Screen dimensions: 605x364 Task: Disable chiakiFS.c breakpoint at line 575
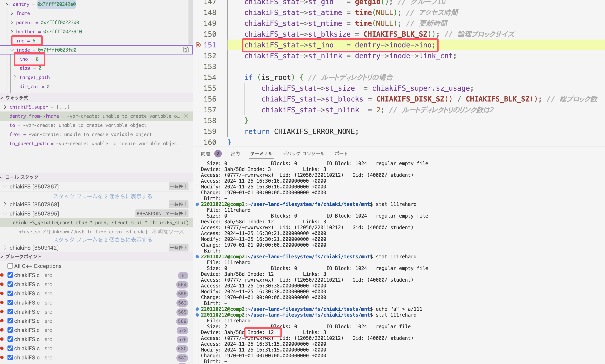pyautogui.click(x=10, y=339)
